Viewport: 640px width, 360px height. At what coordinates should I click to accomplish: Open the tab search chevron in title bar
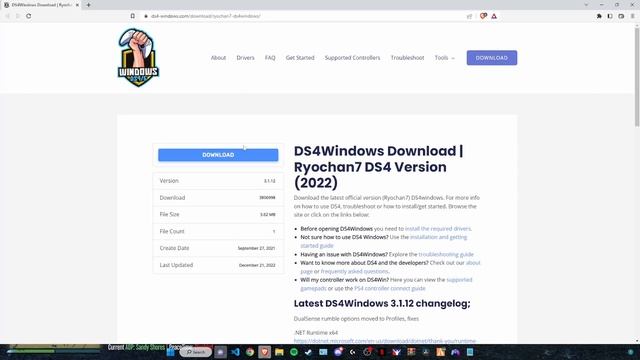[586, 5]
